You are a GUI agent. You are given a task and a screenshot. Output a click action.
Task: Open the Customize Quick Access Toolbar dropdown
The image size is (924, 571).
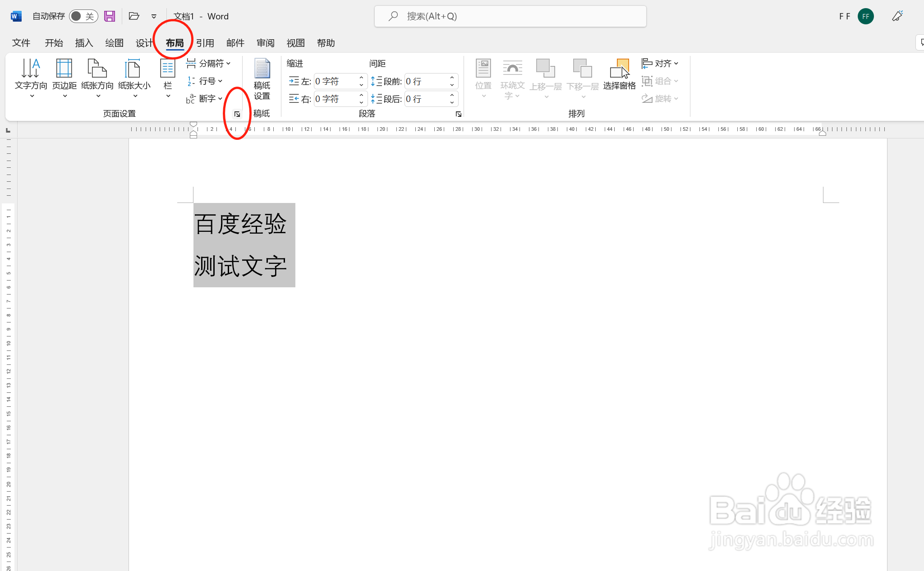tap(154, 16)
